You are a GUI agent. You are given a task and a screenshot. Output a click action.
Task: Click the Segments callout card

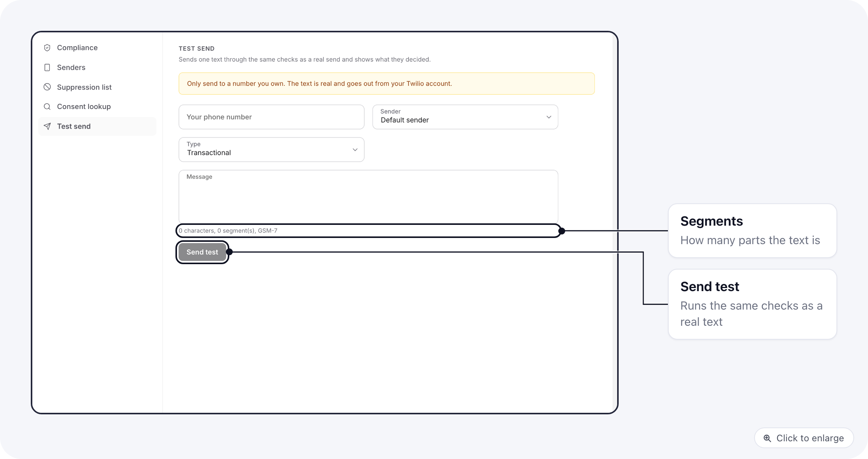(753, 231)
